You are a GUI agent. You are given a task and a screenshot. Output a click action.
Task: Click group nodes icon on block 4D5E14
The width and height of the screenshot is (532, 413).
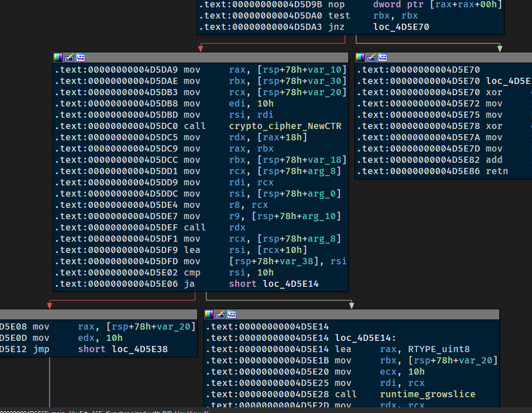point(232,314)
